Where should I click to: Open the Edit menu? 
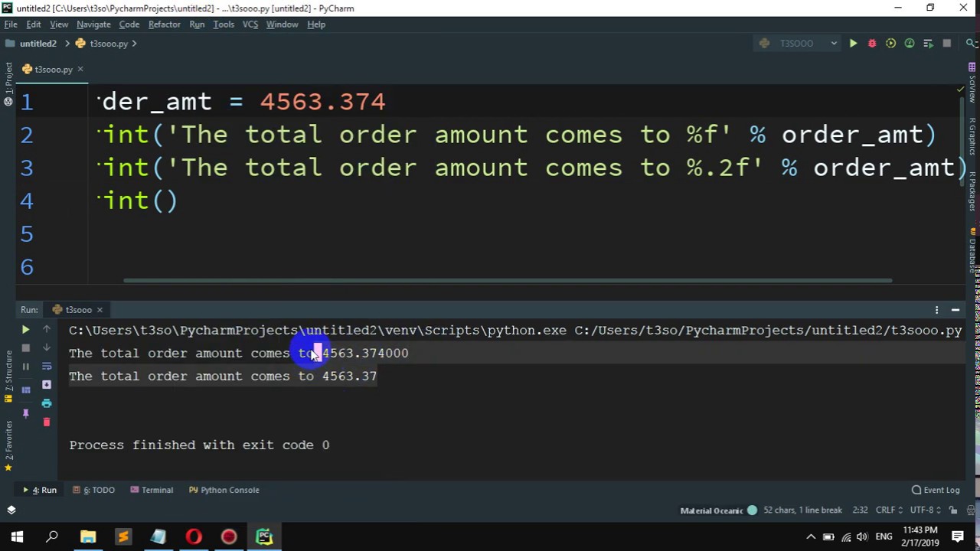click(34, 24)
